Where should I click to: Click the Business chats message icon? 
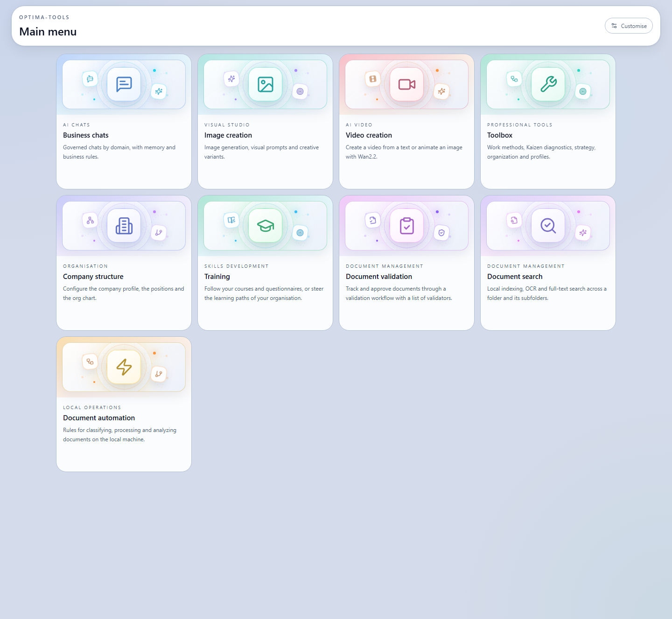tap(124, 84)
